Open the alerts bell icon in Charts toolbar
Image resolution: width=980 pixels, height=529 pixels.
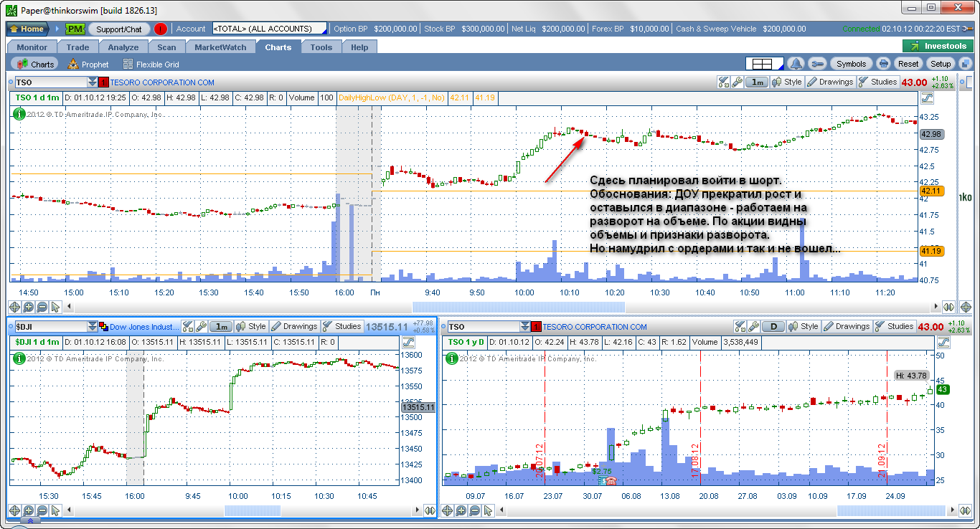(796, 64)
